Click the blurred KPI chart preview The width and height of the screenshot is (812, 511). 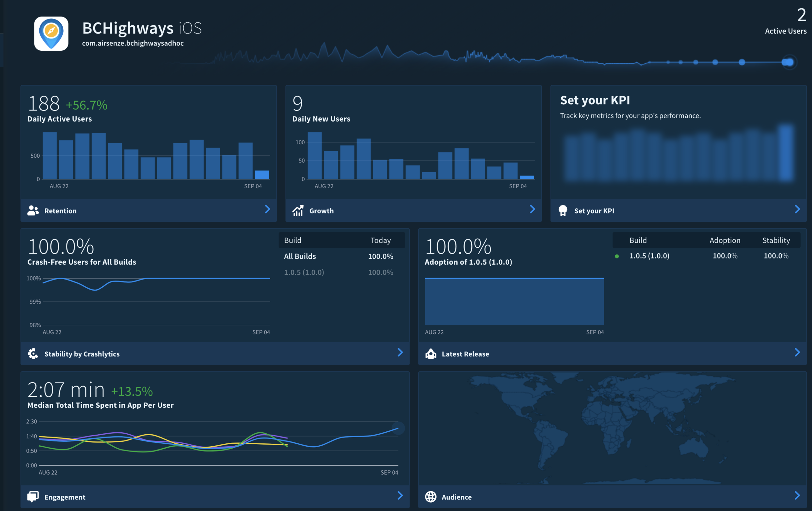coord(679,153)
